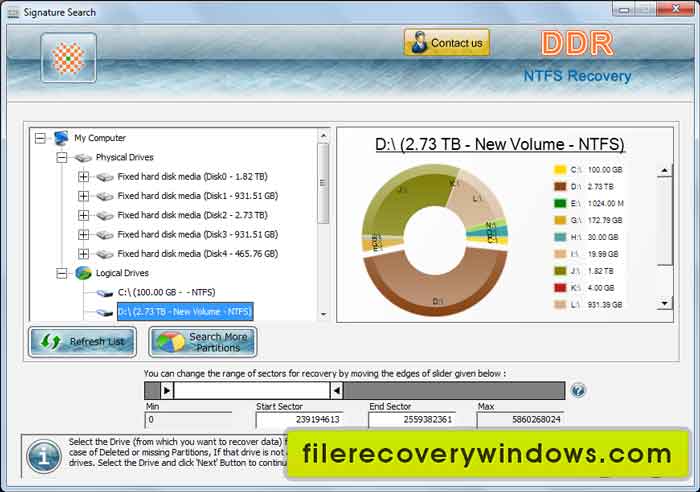Click the teal H:\ legend swatch
Image resolution: width=700 pixels, height=492 pixels.
[x=560, y=237]
